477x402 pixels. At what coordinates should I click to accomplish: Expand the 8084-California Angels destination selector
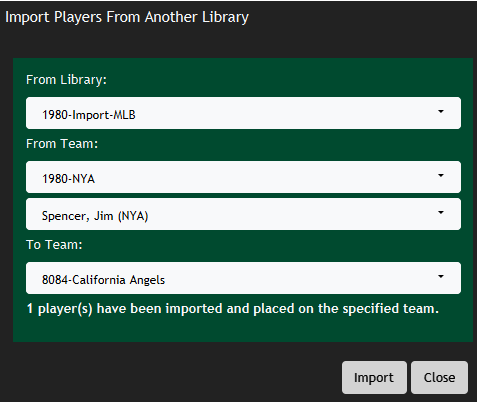tap(243, 278)
